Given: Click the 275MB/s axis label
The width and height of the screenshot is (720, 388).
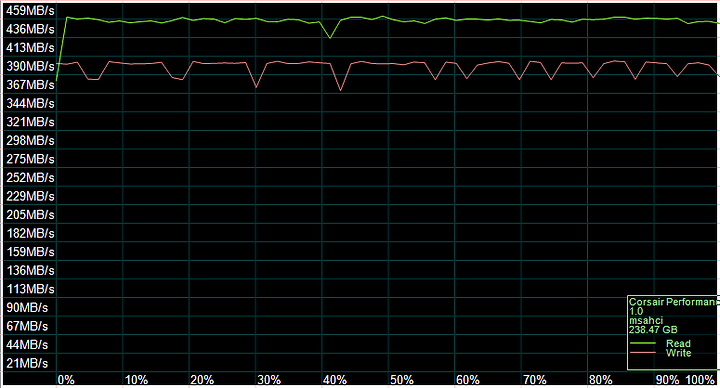Looking at the screenshot, I should click(x=30, y=159).
